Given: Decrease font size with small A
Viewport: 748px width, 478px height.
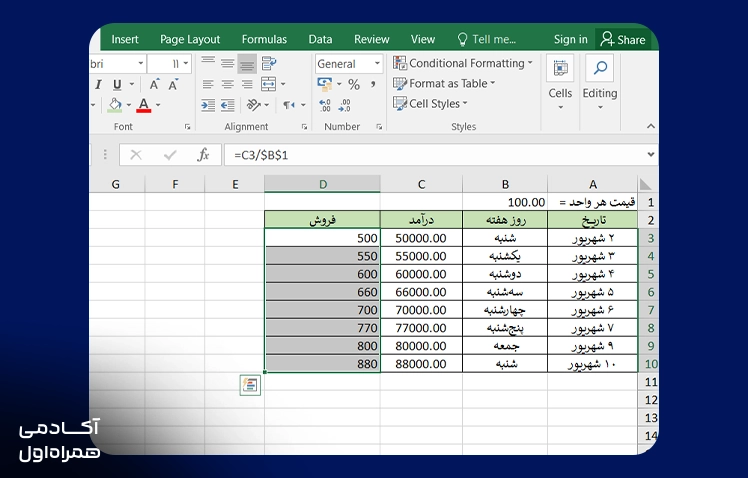Looking at the screenshot, I should [173, 85].
